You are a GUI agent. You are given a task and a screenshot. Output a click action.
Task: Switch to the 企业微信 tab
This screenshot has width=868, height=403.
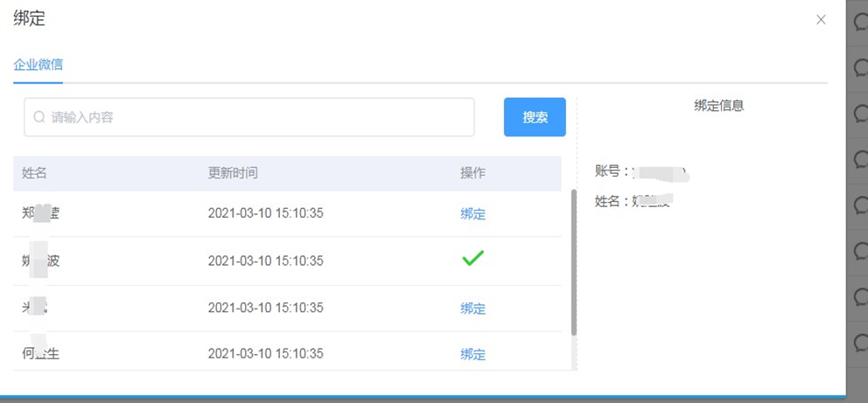coord(38,65)
